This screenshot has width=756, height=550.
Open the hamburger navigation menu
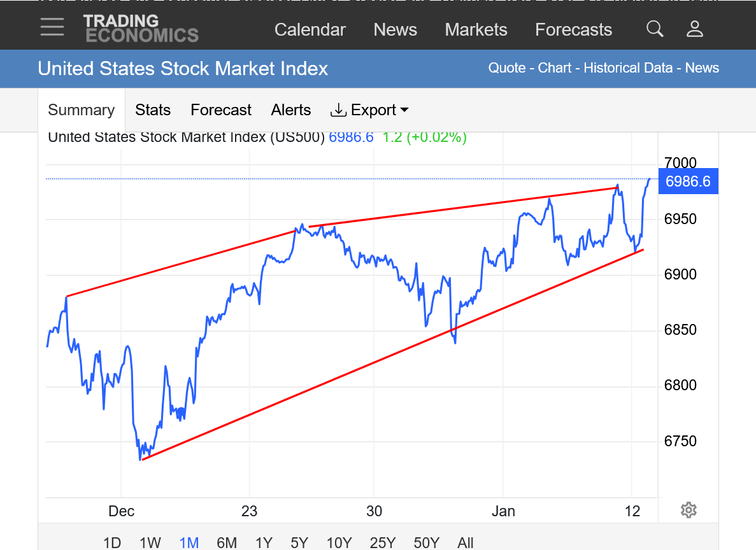tap(52, 27)
